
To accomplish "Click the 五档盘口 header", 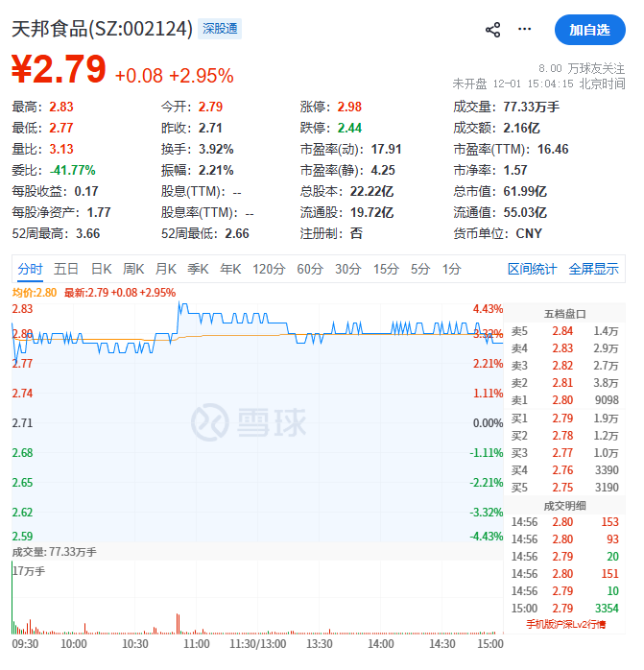I will 564,314.
